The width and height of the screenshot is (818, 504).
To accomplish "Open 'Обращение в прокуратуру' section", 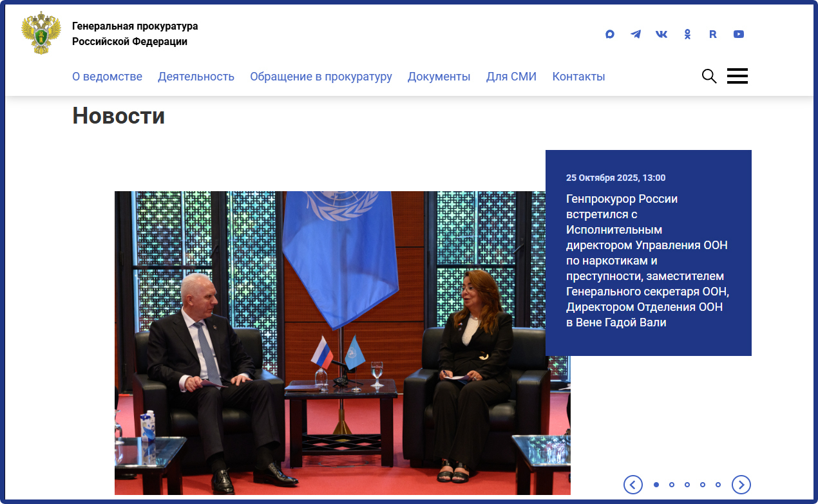I will (321, 76).
